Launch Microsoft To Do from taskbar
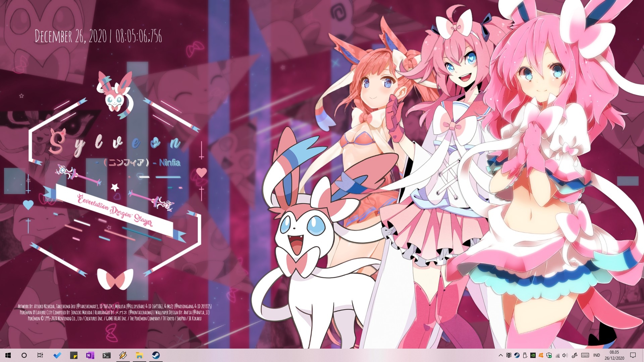Image resolution: width=644 pixels, height=362 pixels. (x=57, y=355)
